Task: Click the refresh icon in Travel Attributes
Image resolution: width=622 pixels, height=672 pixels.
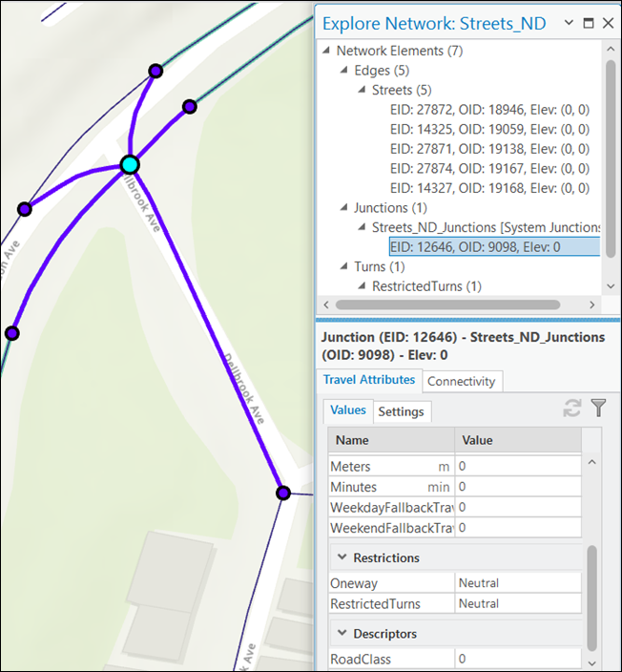Action: click(571, 409)
